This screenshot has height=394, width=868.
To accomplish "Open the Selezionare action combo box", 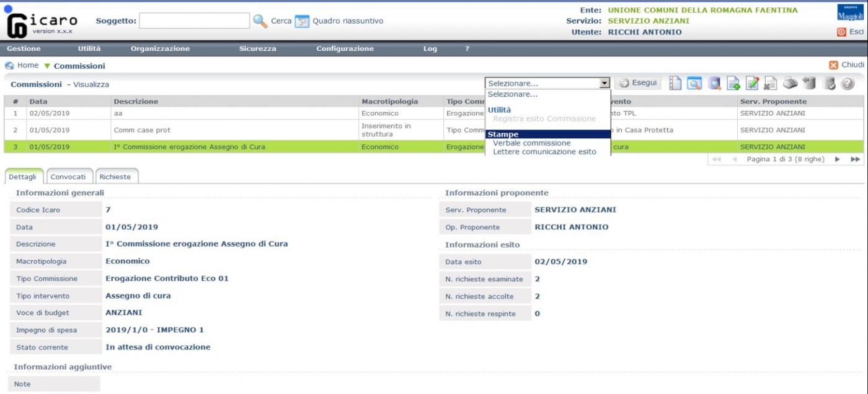I will point(547,83).
